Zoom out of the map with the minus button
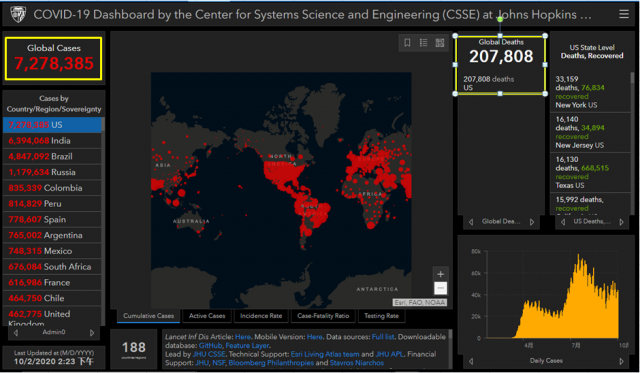 click(440, 288)
